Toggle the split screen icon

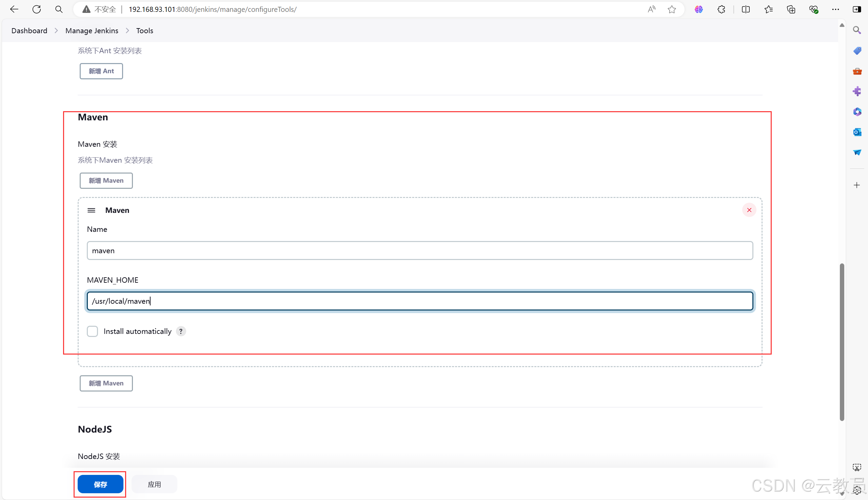tap(746, 9)
